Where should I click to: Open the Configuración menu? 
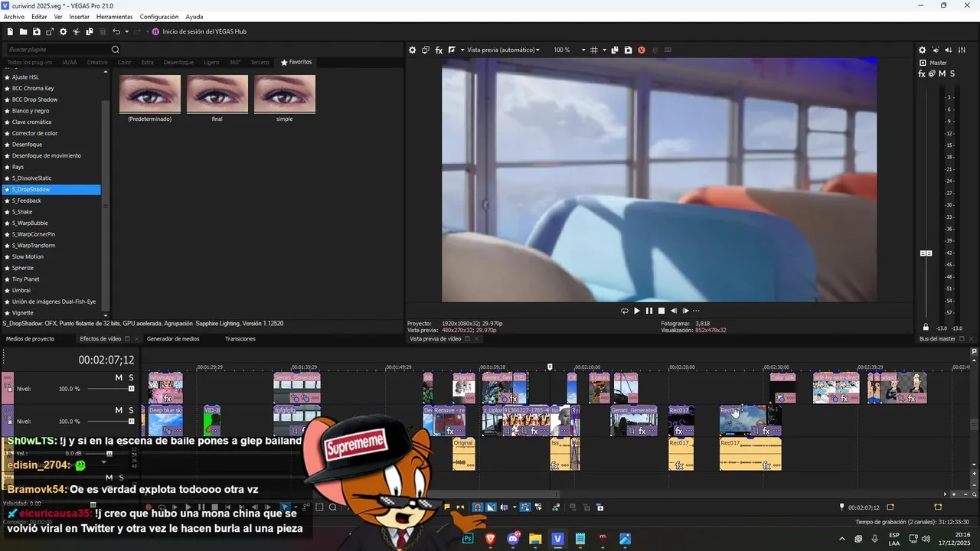tap(159, 17)
